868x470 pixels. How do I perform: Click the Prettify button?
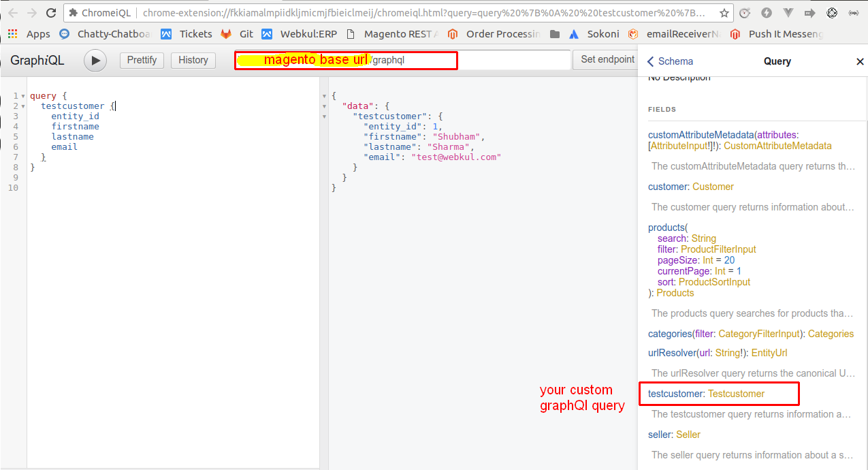click(142, 60)
